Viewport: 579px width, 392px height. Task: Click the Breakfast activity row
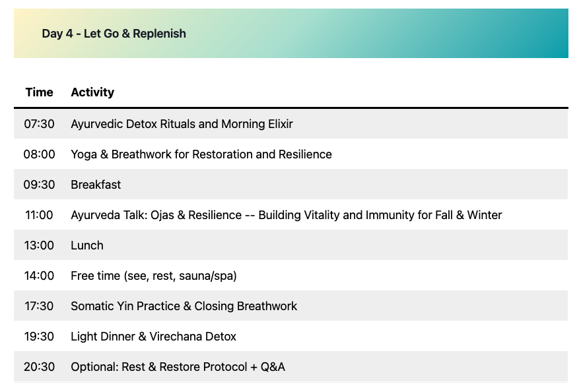tap(96, 185)
